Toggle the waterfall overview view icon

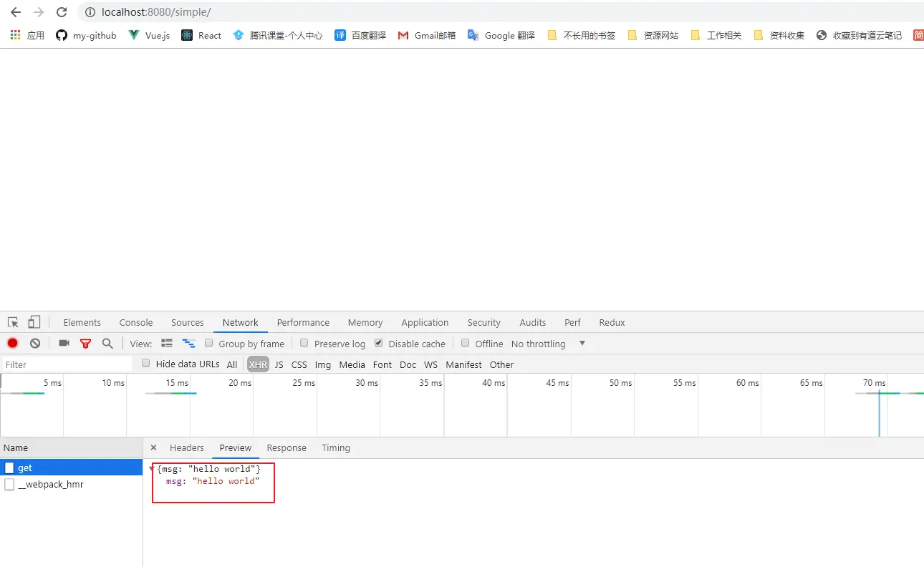coord(189,344)
